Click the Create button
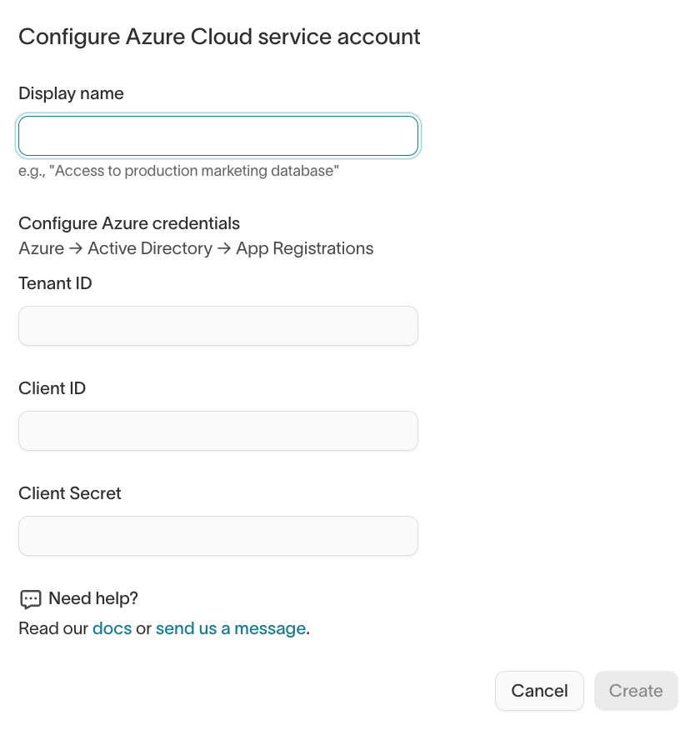Screen dimensions: 700x735 click(x=636, y=691)
